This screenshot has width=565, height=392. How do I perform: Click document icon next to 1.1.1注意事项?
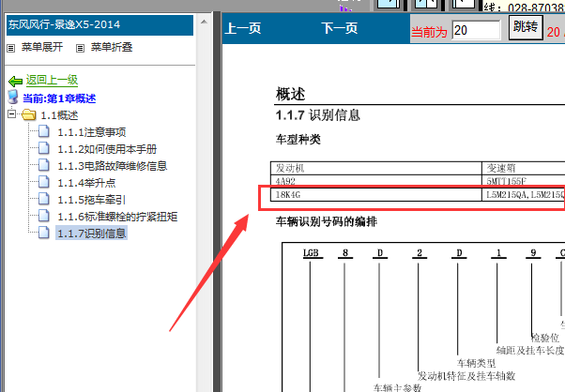pyautogui.click(x=43, y=131)
